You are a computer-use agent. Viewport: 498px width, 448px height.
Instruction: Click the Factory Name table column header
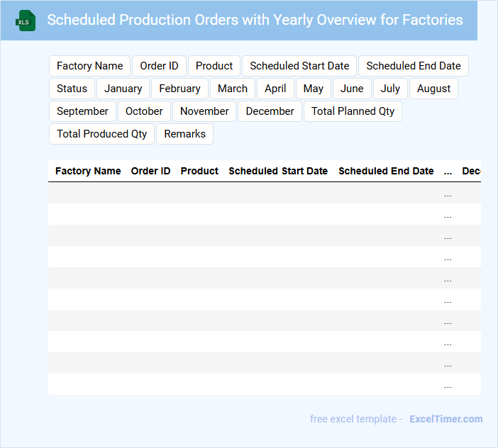88,171
